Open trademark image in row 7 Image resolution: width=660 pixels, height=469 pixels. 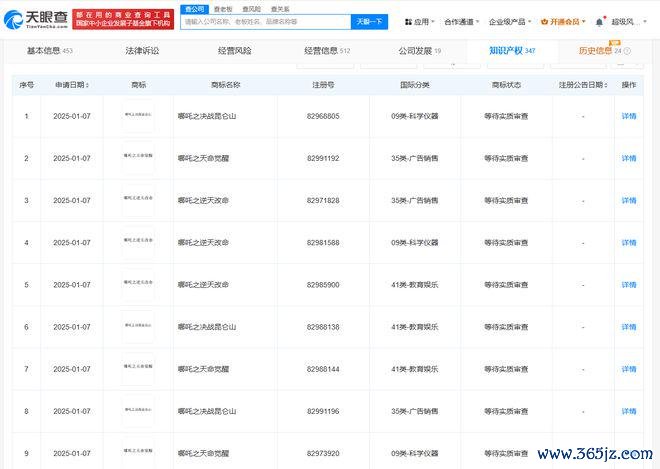[138, 368]
